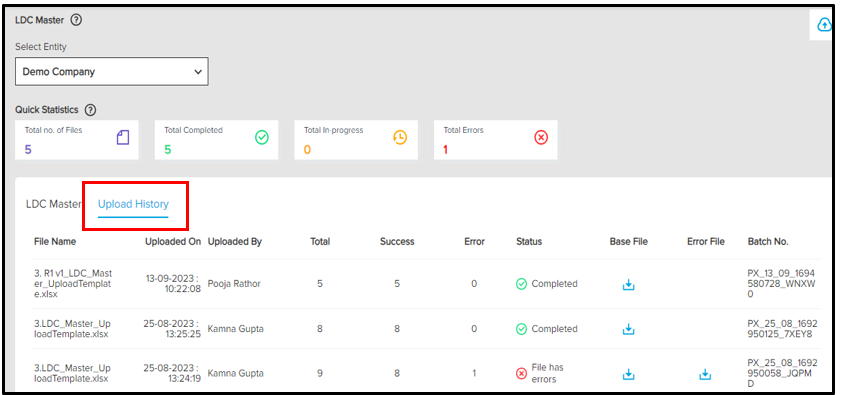The width and height of the screenshot is (841, 395).
Task: Click file name 3. R1 v1_LDC_Master_UploadTemplate.xlsx
Action: tap(73, 284)
